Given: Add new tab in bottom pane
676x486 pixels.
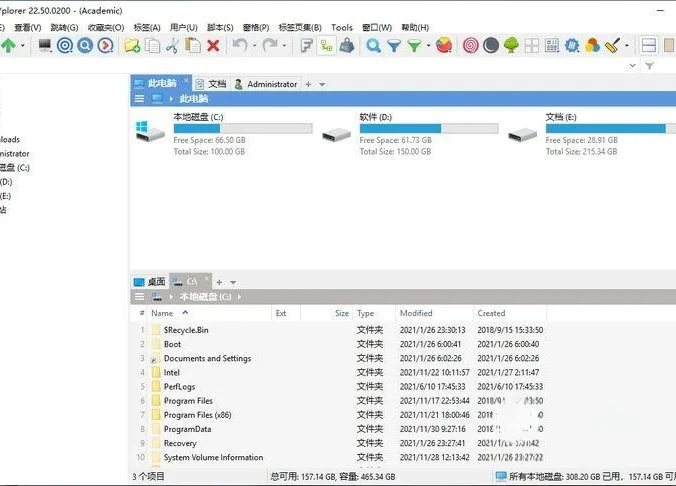Looking at the screenshot, I should click(x=219, y=282).
